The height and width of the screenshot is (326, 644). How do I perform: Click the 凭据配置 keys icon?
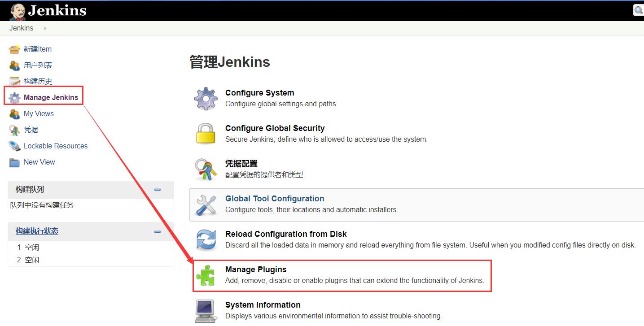(x=206, y=169)
